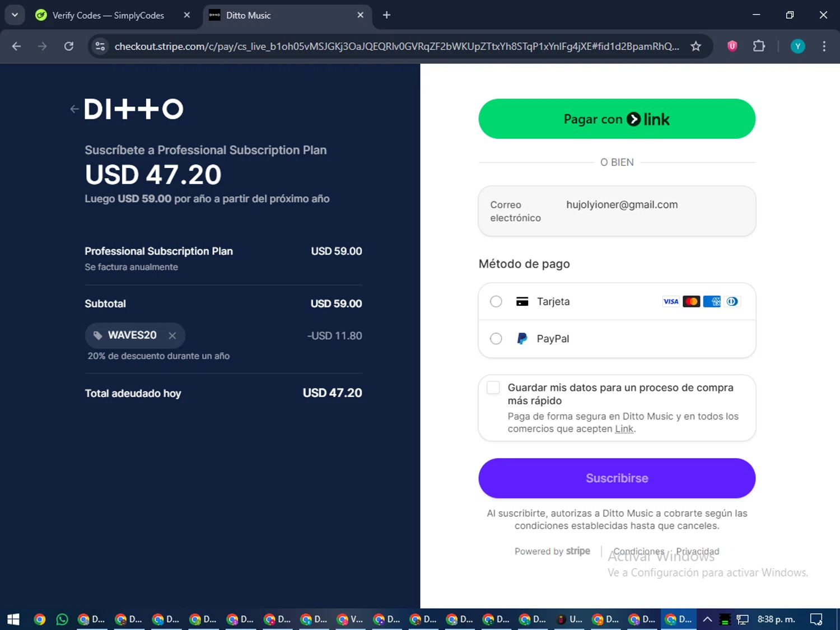View site information icon in address bar
This screenshot has height=630, width=840.
click(x=100, y=46)
